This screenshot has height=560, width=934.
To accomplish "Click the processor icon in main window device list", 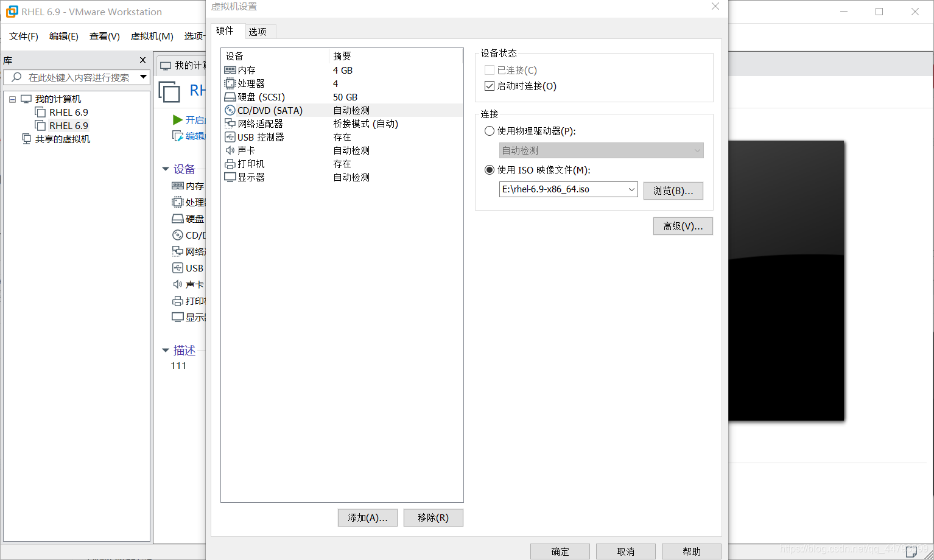I will coord(178,202).
